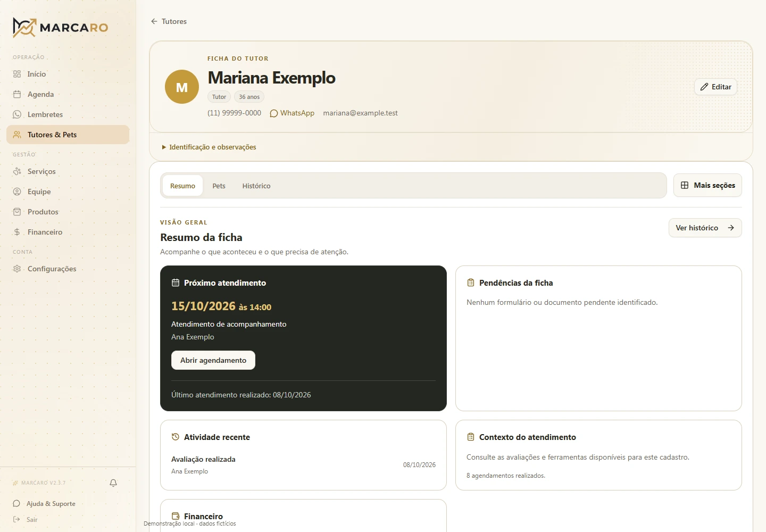The height and width of the screenshot is (532, 766).
Task: Click Ver histórico button
Action: (x=705, y=228)
